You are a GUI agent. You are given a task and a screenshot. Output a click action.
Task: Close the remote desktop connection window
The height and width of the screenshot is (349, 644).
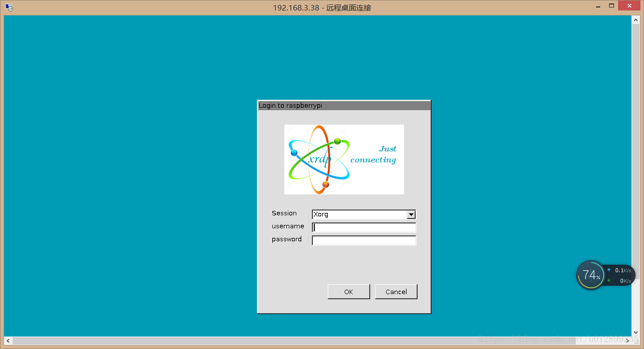pyautogui.click(x=630, y=5)
